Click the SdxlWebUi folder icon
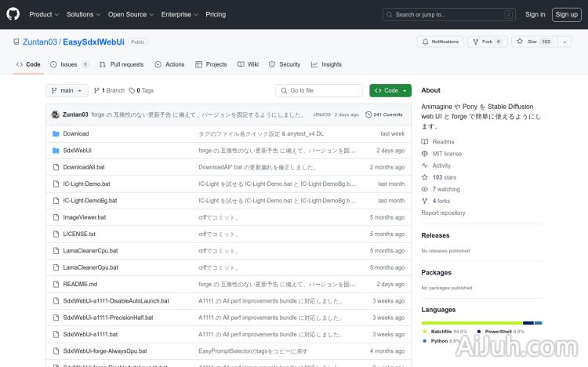This screenshot has height=367, width=588. click(x=56, y=151)
